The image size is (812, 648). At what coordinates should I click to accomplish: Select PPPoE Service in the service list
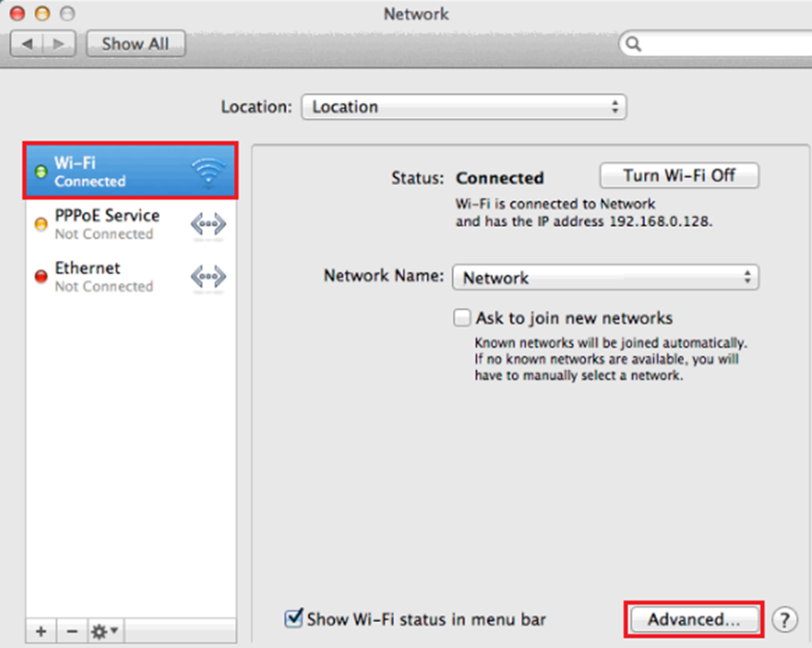pos(107,223)
